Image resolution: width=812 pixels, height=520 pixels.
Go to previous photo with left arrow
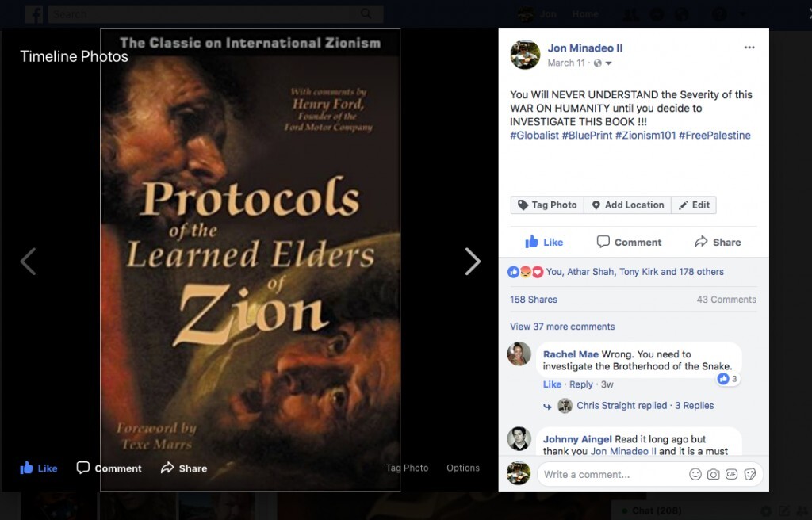pos(28,261)
